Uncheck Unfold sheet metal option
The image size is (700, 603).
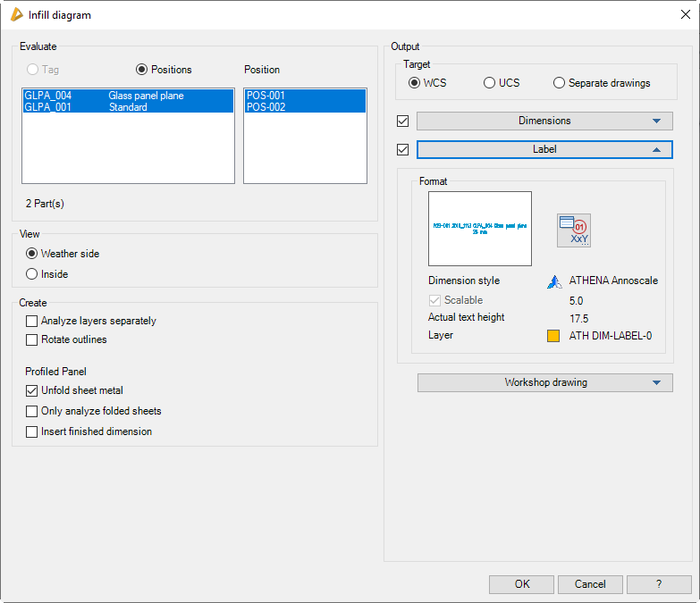click(32, 390)
